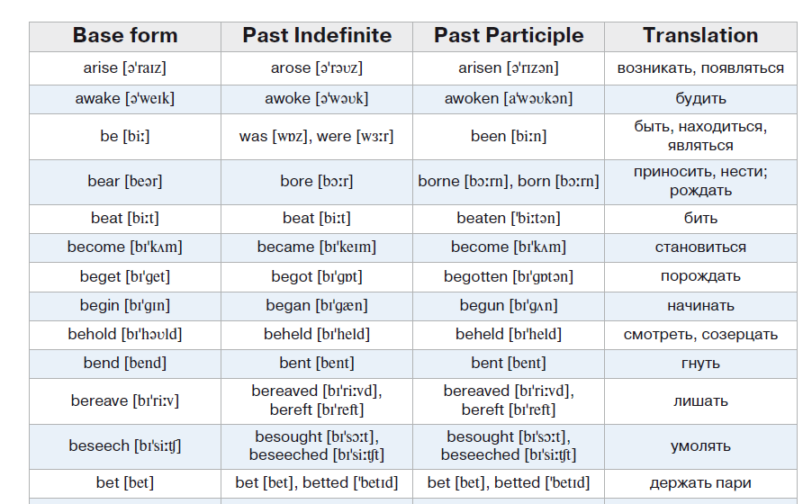Viewport: 812px width, 504px height.
Task: Click the "was, were" cell
Action: pos(317,137)
